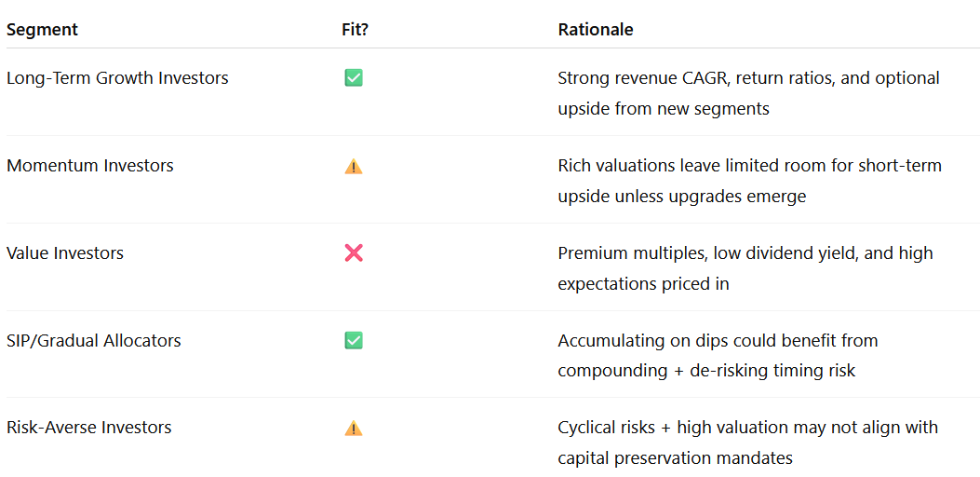Click the rationale starting with 'Rich valuations leave'
Viewport: 980px width, 477px height.
tap(749, 166)
